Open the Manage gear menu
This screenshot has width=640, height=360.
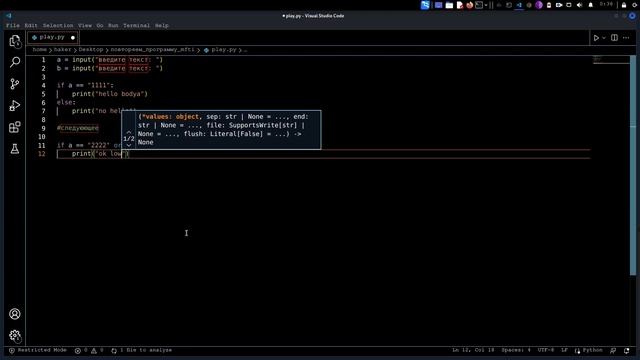click(x=15, y=336)
